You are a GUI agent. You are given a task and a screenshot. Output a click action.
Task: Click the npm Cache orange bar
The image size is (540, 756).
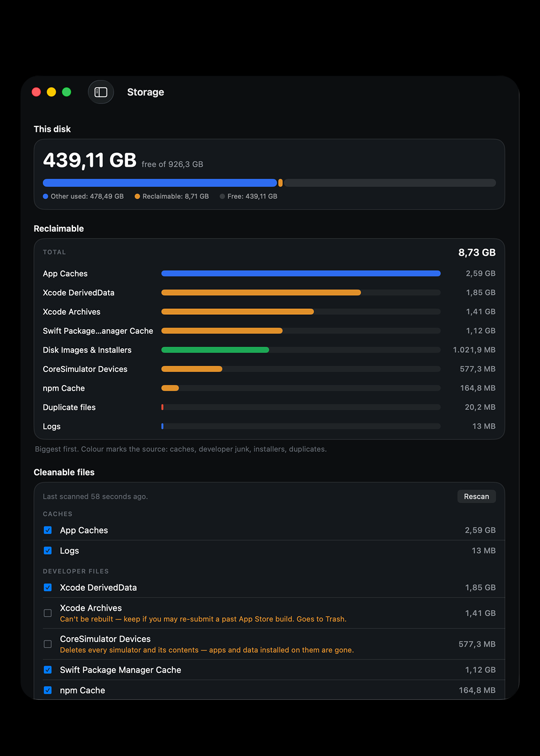[x=170, y=388]
